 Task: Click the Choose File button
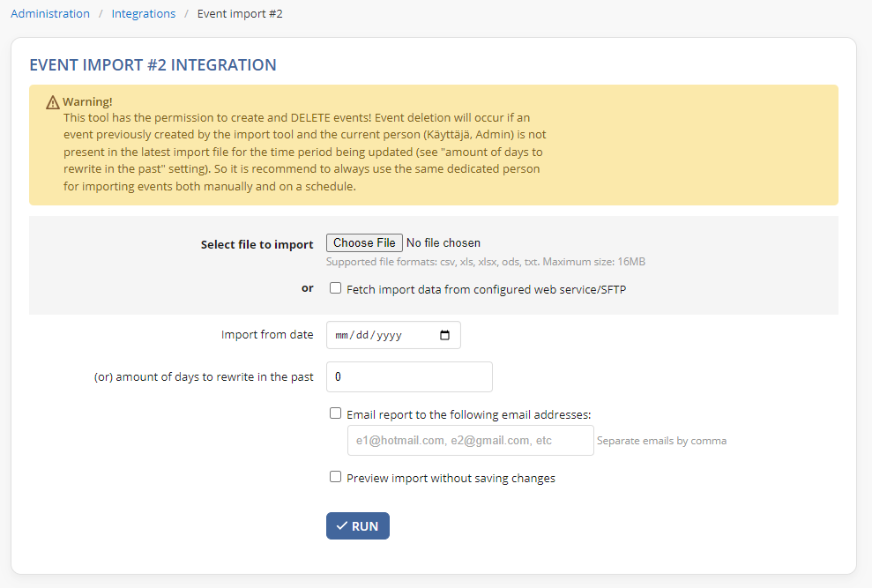(364, 242)
